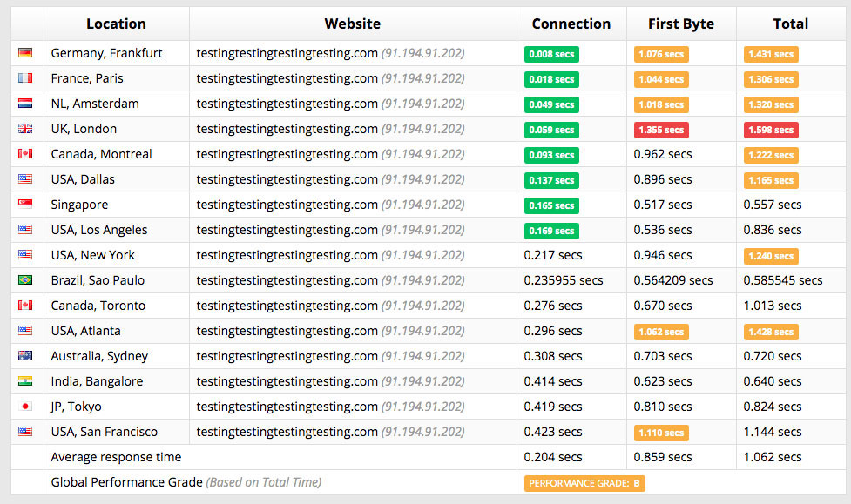This screenshot has width=851, height=504.
Task: Click the 0.824 secs total value
Action: point(773,407)
